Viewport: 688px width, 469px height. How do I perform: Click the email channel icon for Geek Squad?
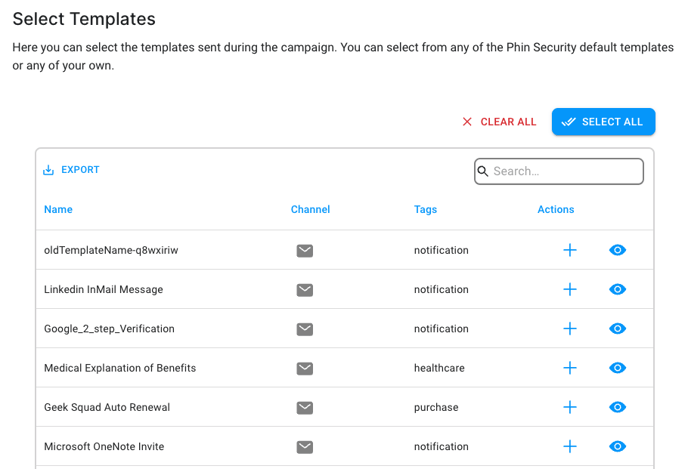point(305,408)
